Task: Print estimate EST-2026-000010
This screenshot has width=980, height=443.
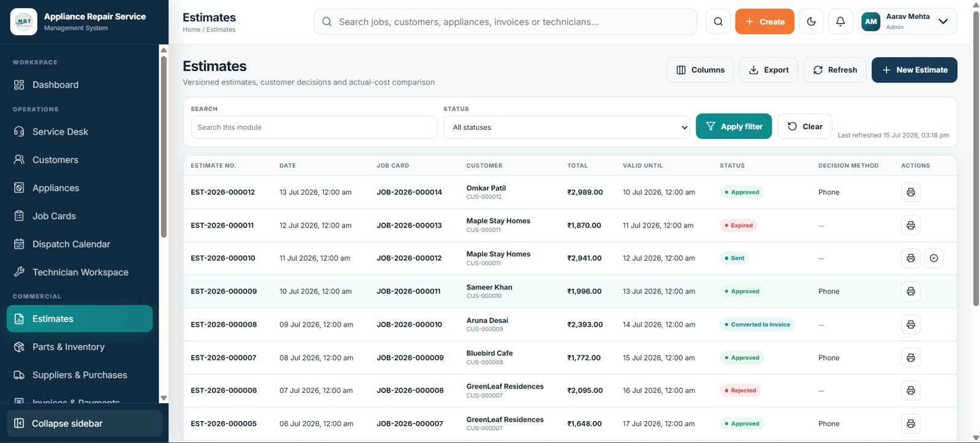Action: click(x=911, y=258)
